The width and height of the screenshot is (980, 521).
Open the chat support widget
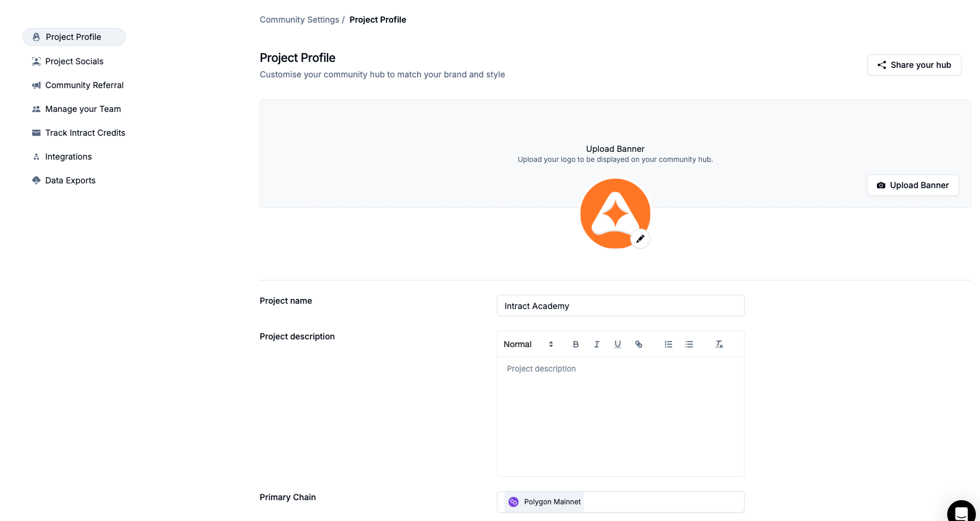point(960,512)
